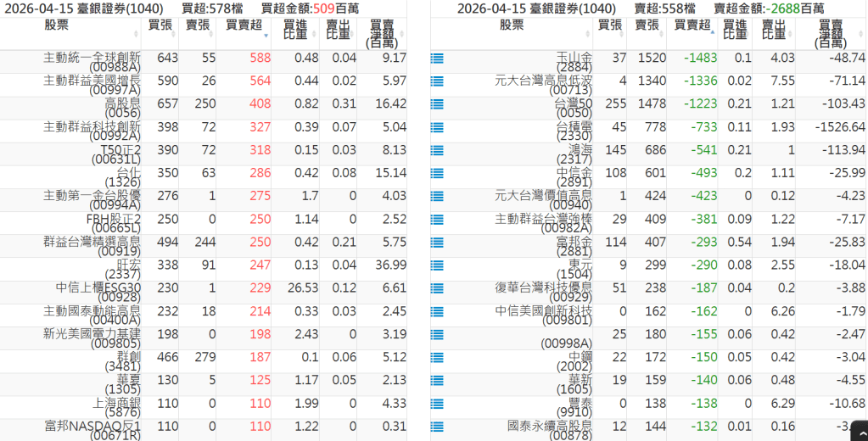Open list icon for 元大台灣高息低波 row
The image size is (868, 441).
[x=437, y=81]
